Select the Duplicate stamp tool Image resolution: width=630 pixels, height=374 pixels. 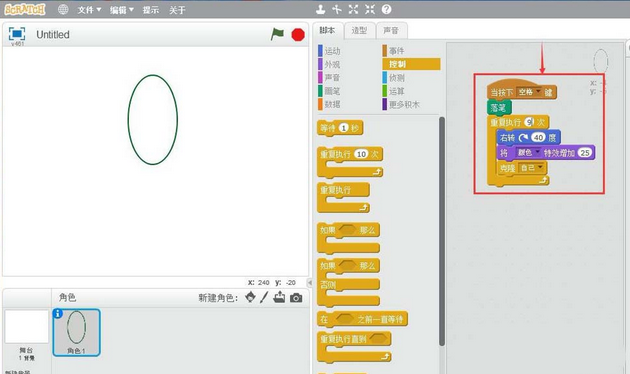point(320,9)
